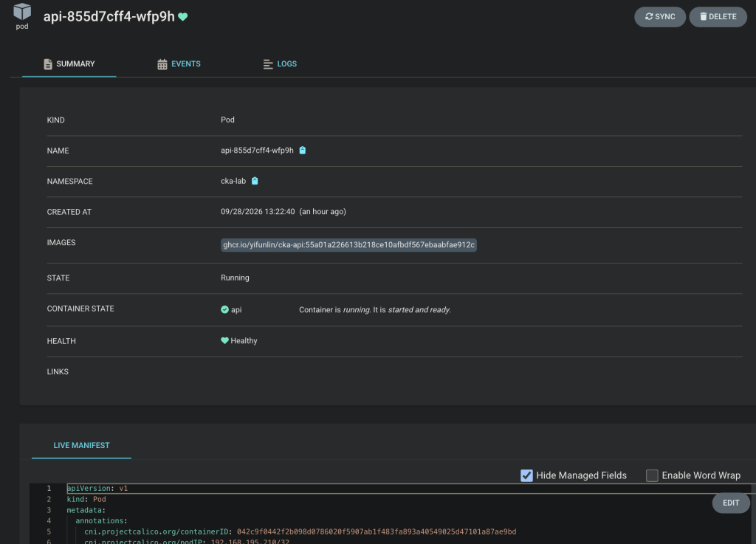
Task: Click the containerID annotation line in manifest
Action: [300, 532]
